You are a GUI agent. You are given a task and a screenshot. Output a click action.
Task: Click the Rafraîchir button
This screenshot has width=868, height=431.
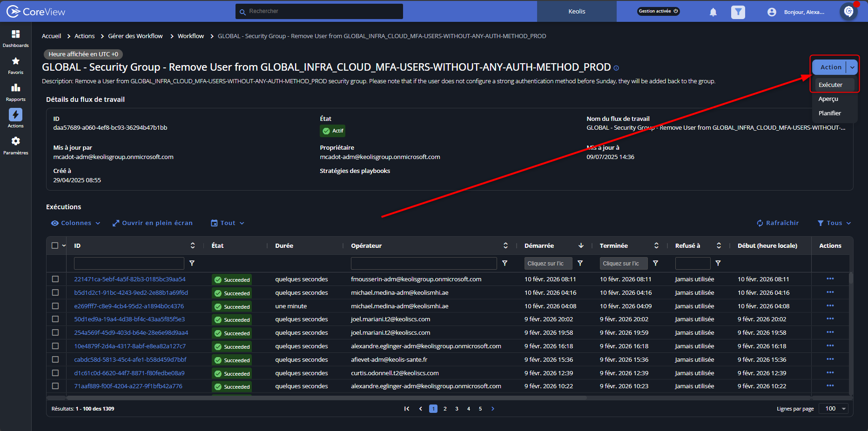tap(778, 223)
